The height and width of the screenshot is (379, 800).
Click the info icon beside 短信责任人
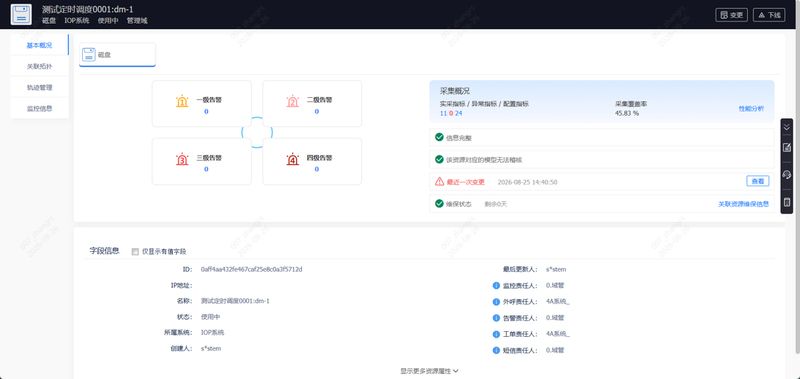[496, 350]
